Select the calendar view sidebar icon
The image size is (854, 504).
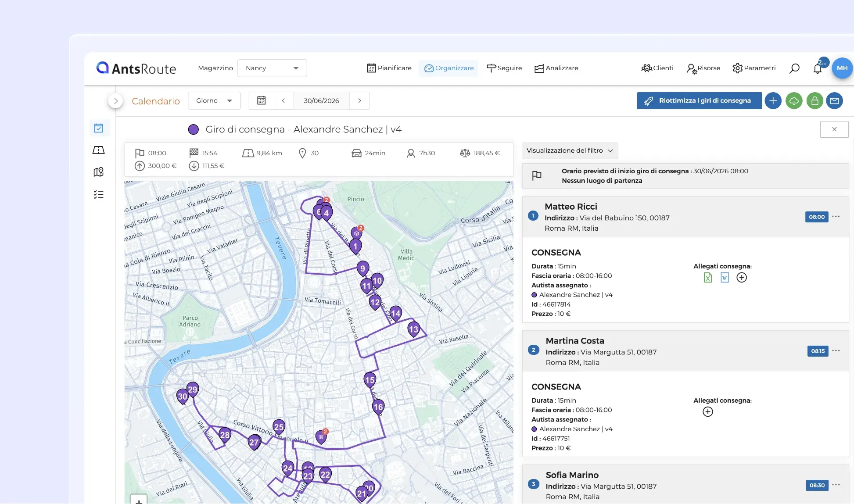click(x=99, y=128)
